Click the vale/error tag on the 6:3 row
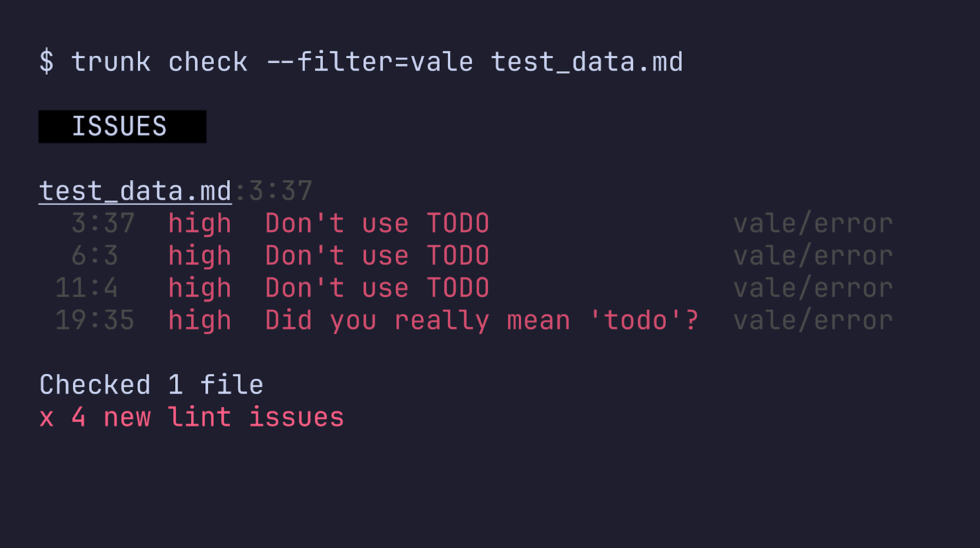This screenshot has width=980, height=548. (x=813, y=256)
